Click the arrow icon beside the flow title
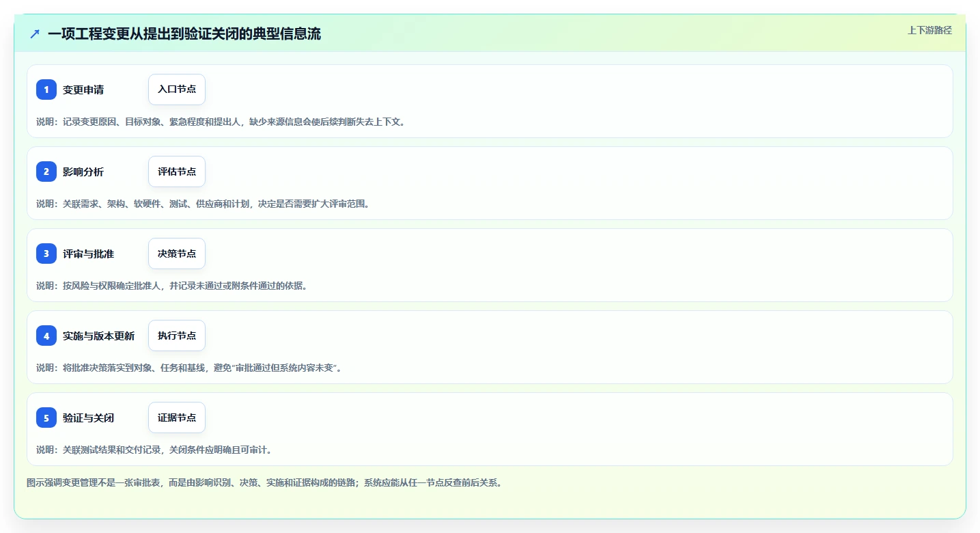Screen dimensions: 980x533 [x=35, y=33]
